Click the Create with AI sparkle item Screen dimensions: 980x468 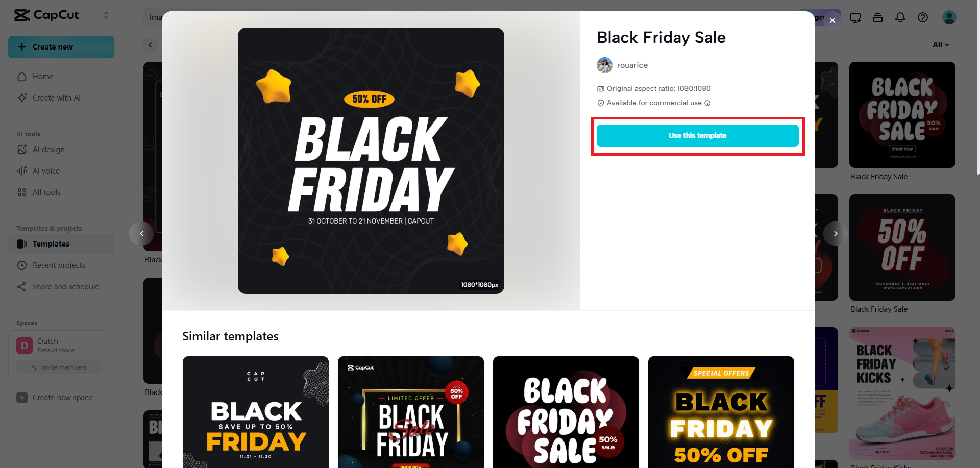tap(56, 98)
